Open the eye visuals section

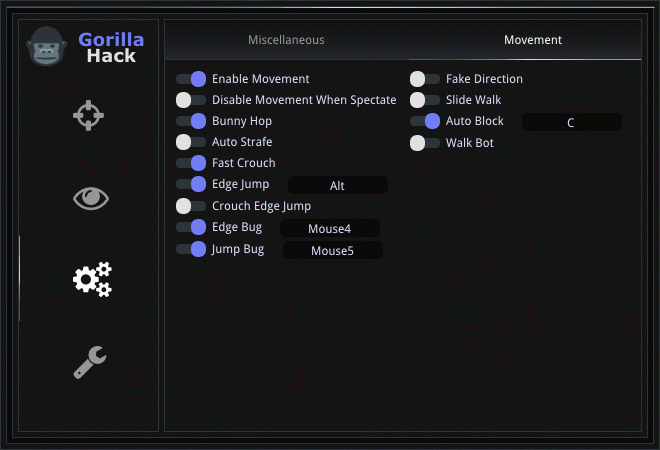(90, 197)
